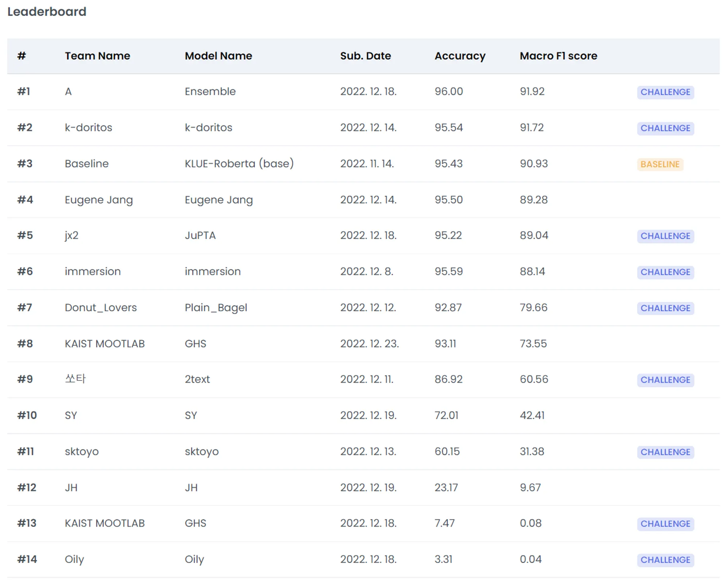Click the Macro F1 score column header
This screenshot has width=726, height=588.
(x=558, y=56)
